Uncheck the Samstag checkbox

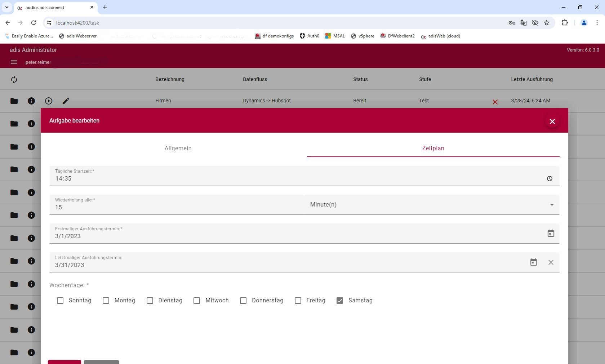point(340,301)
